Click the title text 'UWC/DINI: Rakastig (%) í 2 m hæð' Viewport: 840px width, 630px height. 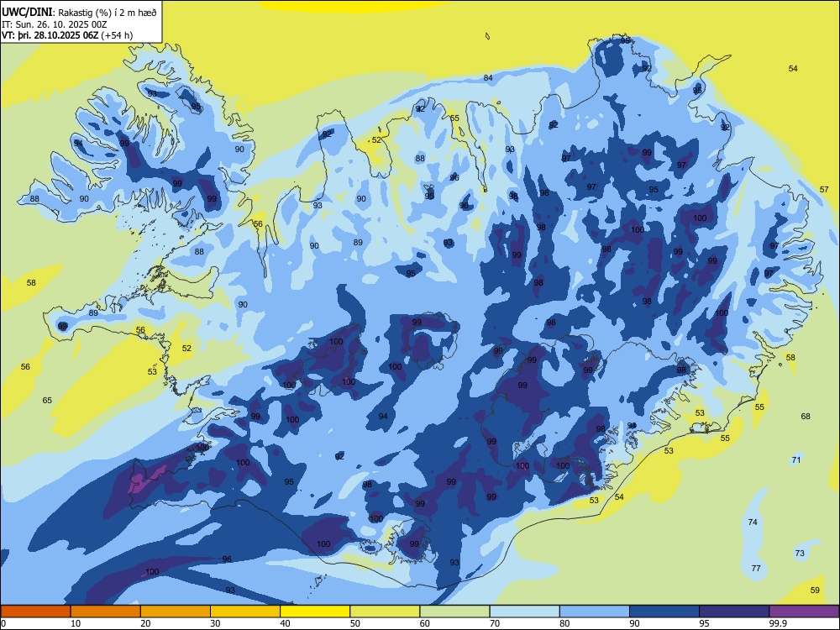(x=79, y=13)
